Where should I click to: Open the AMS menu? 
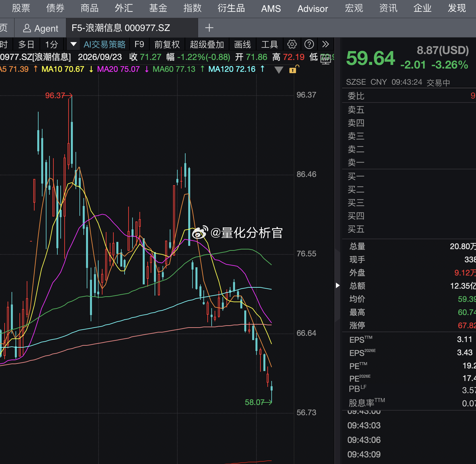point(271,9)
